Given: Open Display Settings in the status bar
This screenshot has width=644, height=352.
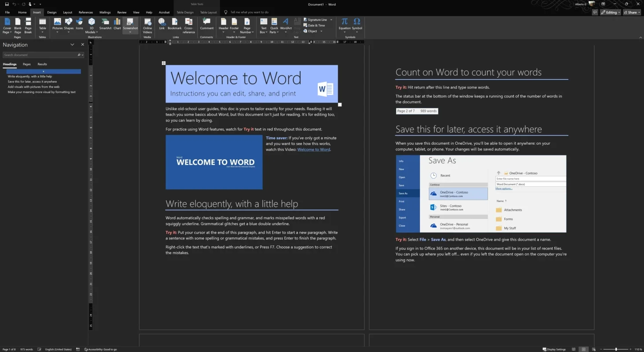Looking at the screenshot, I should [554, 349].
